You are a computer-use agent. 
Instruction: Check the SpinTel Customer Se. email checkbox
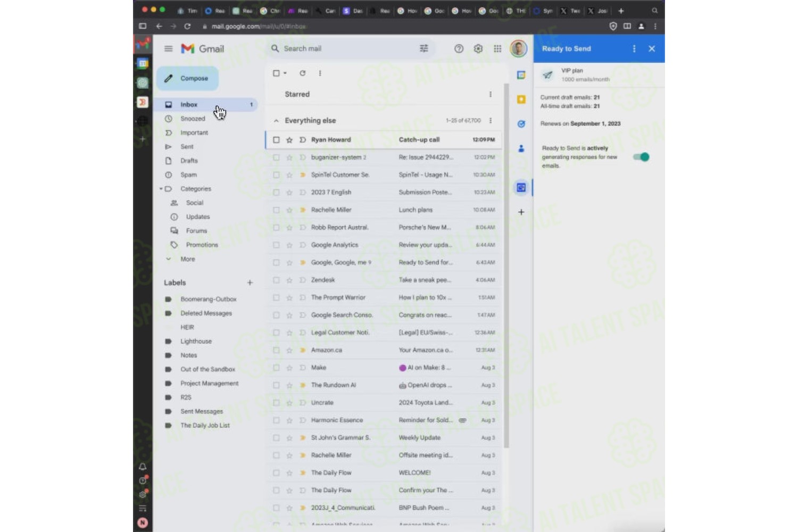point(276,175)
